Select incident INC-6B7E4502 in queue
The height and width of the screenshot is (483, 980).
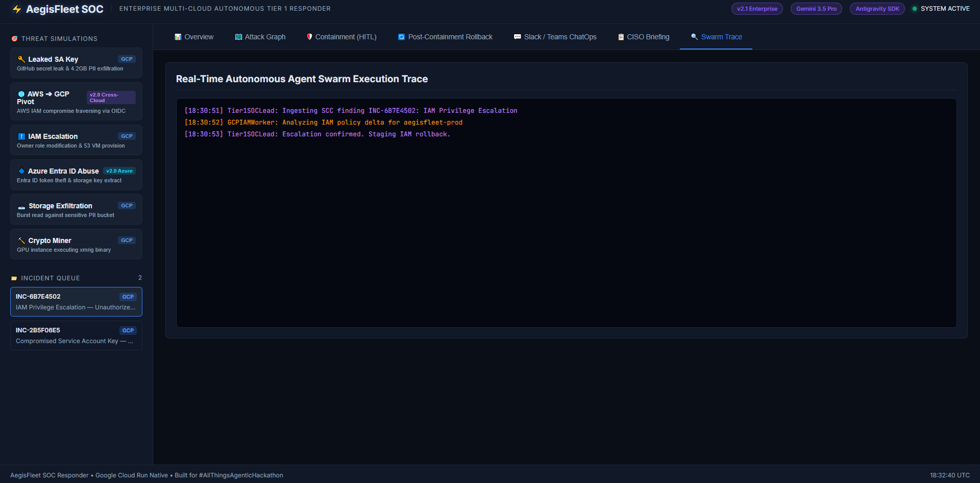76,302
